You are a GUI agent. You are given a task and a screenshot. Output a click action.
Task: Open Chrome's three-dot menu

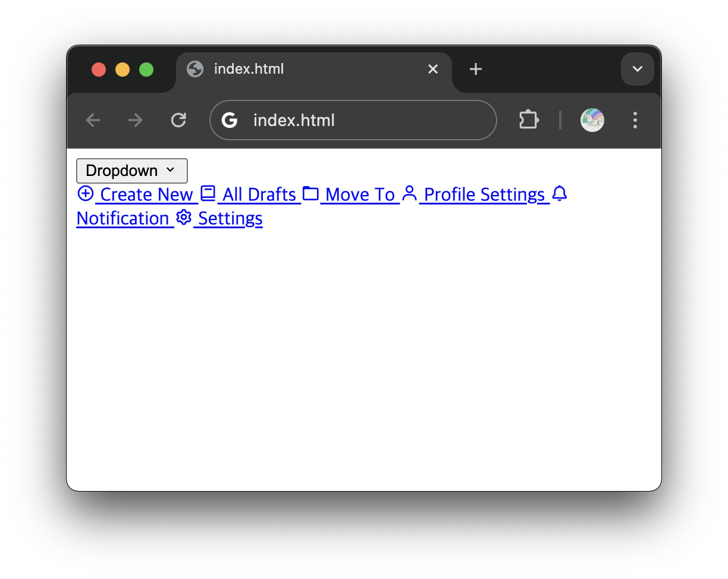tap(635, 120)
